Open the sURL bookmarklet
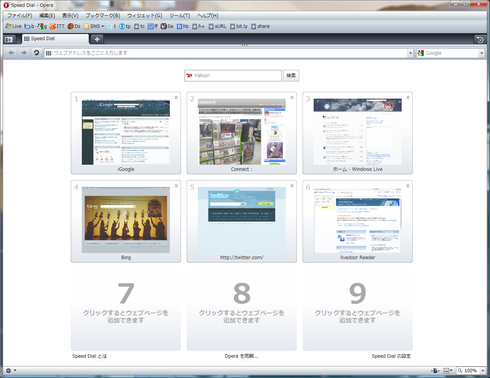This screenshot has width=490, height=378. point(217,26)
